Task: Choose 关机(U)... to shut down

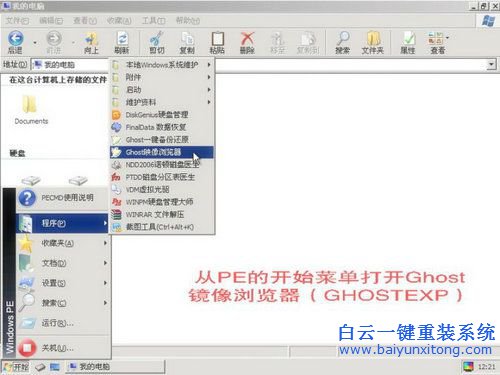Action: pos(63,348)
